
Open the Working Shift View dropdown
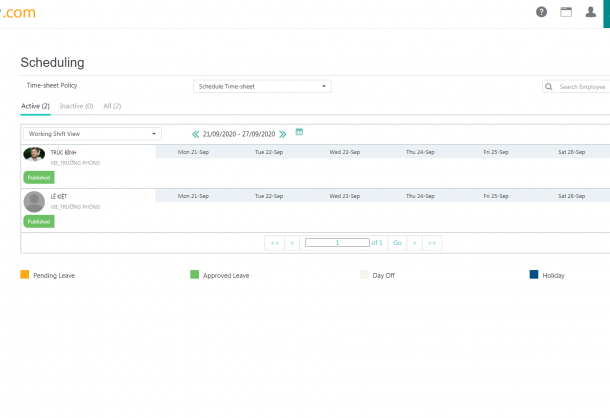(92, 133)
